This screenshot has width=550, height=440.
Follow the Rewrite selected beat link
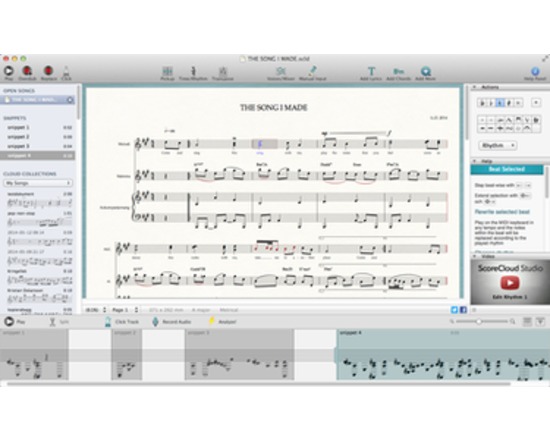tap(502, 212)
